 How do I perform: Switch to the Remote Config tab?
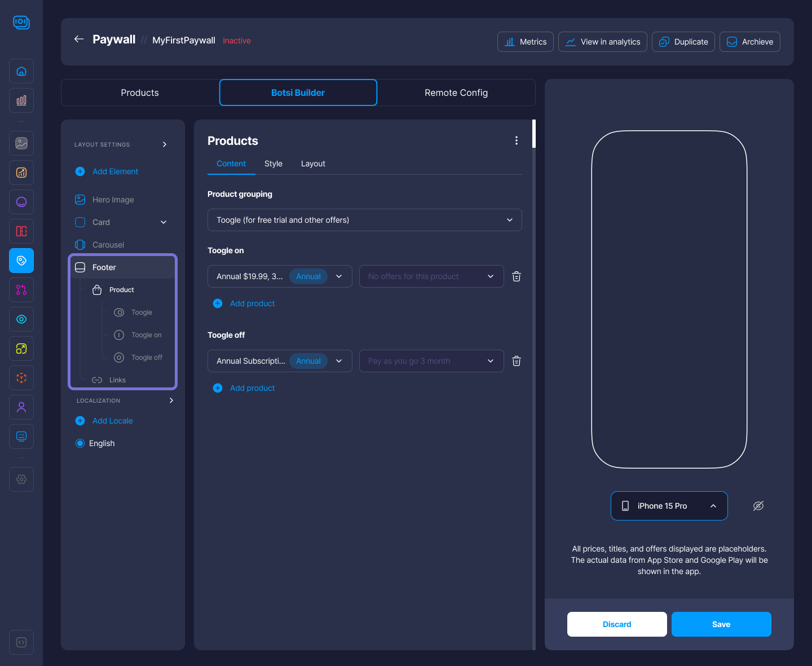(456, 92)
